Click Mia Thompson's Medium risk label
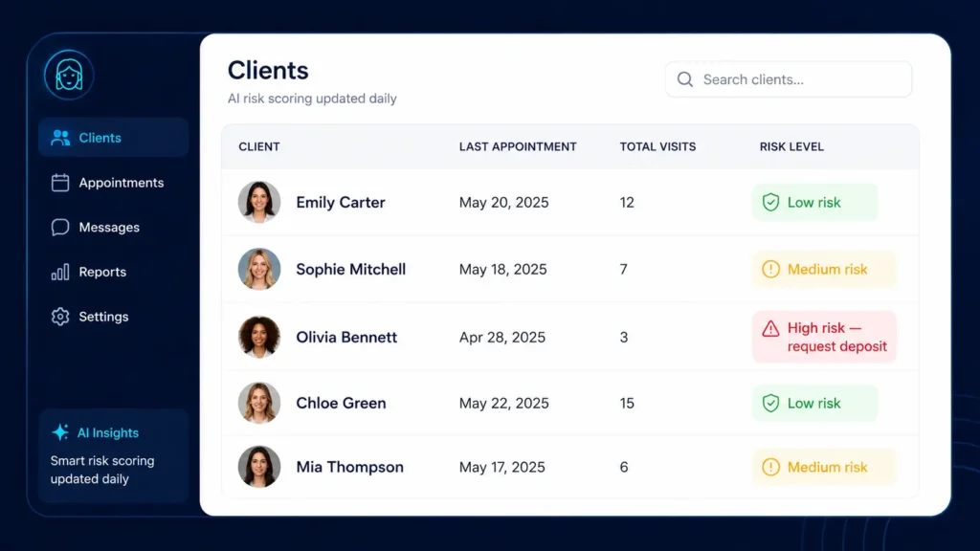980x551 pixels. [x=828, y=467]
